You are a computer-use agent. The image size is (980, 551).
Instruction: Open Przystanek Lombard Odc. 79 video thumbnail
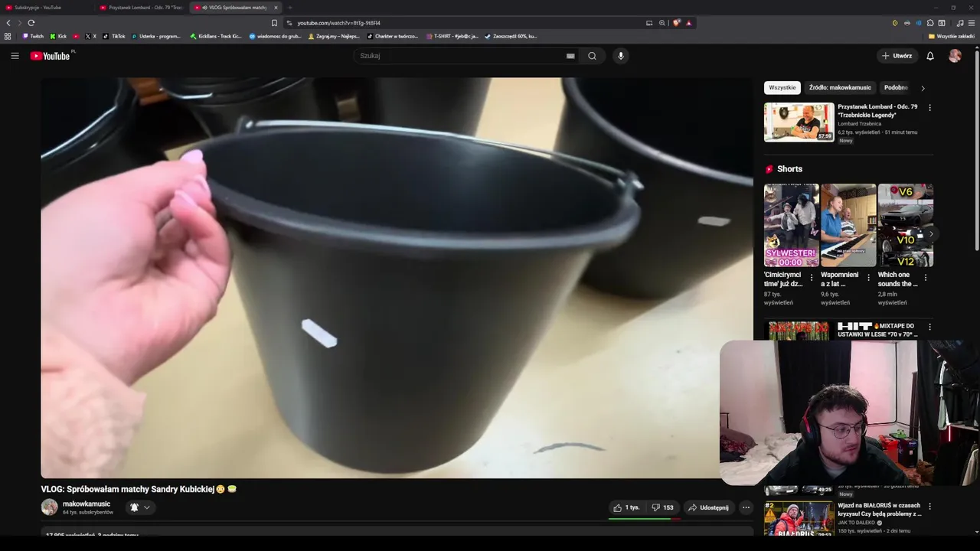799,122
